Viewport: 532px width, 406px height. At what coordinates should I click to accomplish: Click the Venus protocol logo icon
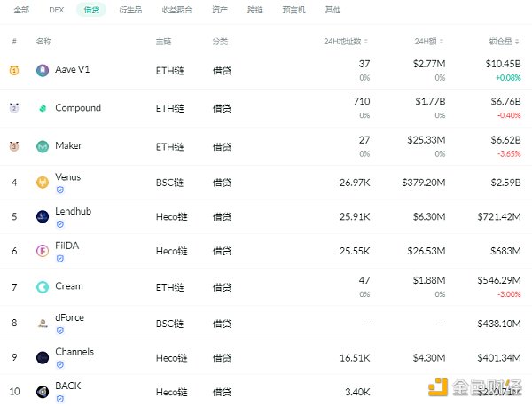[43, 183]
